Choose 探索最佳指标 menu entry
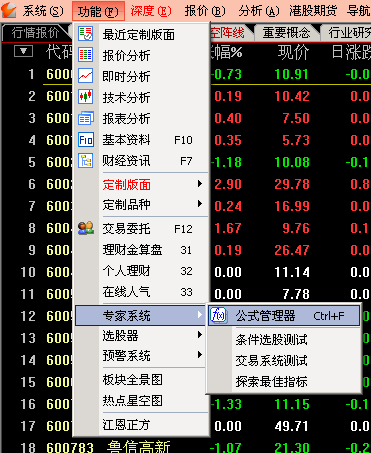The image size is (371, 453). point(271,382)
